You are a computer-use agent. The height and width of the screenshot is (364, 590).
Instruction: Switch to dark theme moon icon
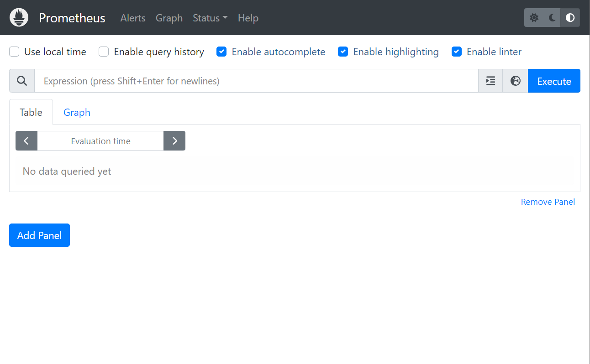click(x=552, y=18)
